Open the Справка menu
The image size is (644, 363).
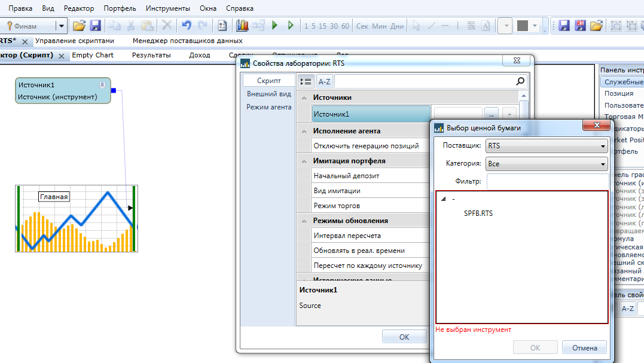(x=239, y=8)
